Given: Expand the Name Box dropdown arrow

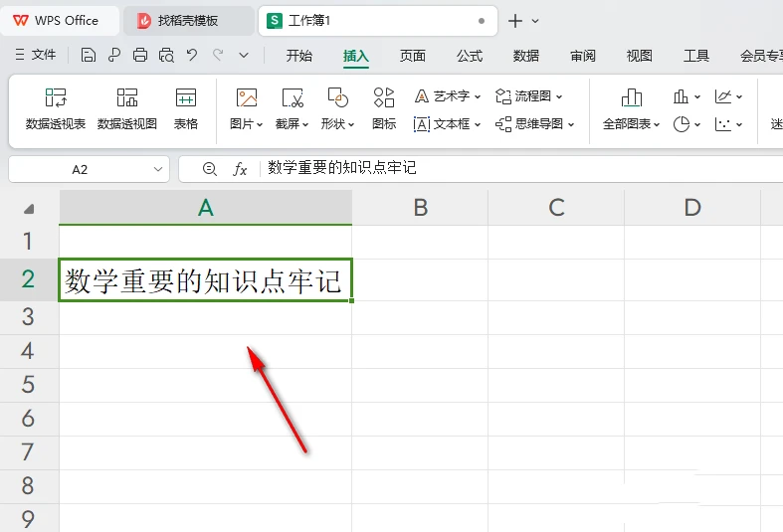Looking at the screenshot, I should point(158,170).
